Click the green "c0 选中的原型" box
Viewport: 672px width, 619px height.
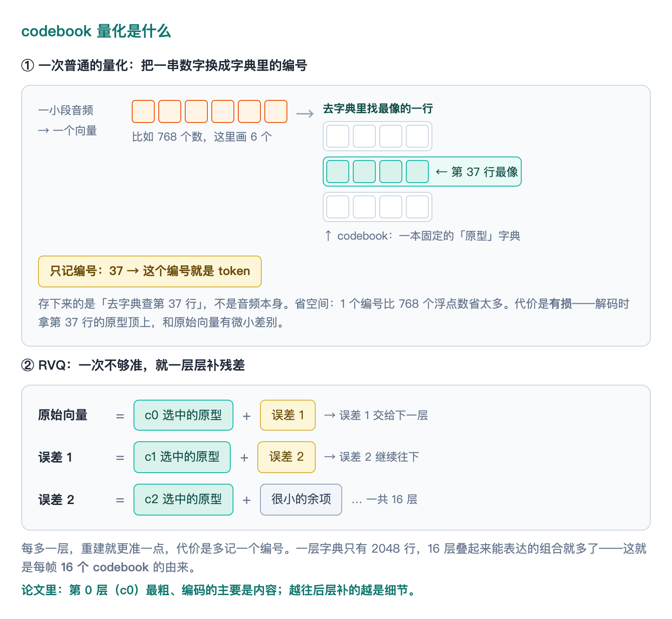183,415
